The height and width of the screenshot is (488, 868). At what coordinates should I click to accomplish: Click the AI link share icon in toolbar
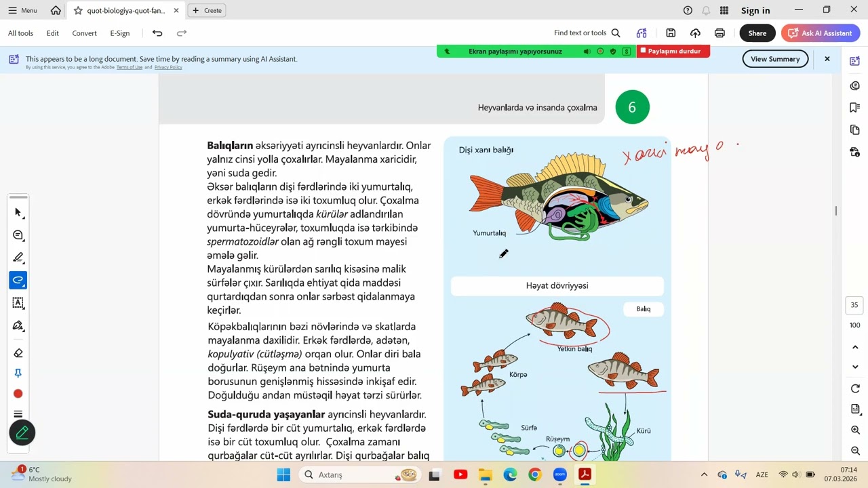(x=642, y=33)
